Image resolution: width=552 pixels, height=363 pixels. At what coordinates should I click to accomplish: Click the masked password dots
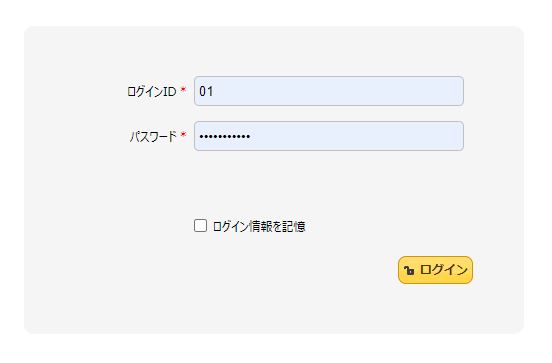point(225,136)
